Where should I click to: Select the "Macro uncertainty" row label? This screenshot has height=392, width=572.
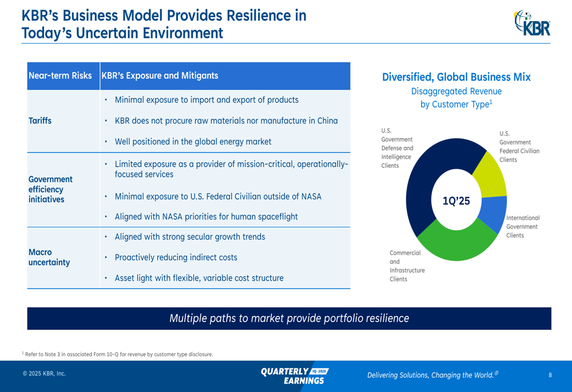[x=49, y=258]
